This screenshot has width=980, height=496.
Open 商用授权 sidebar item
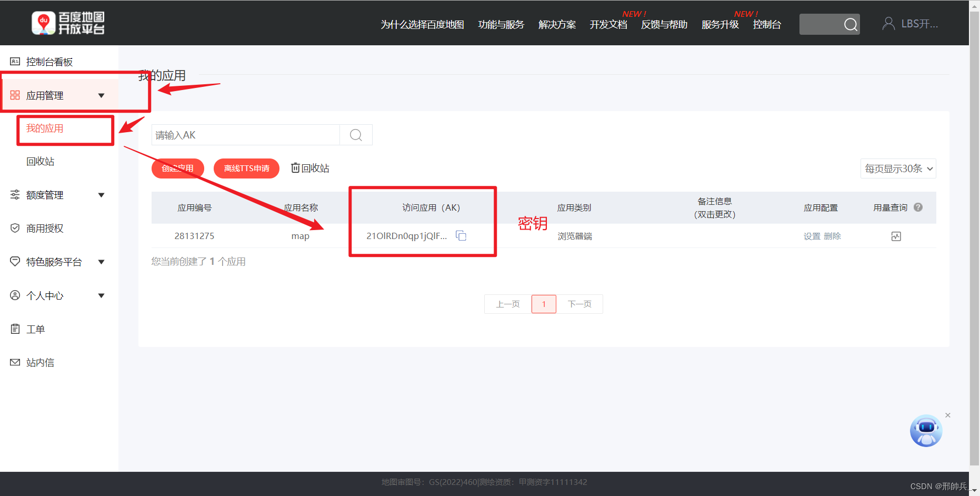(x=45, y=228)
